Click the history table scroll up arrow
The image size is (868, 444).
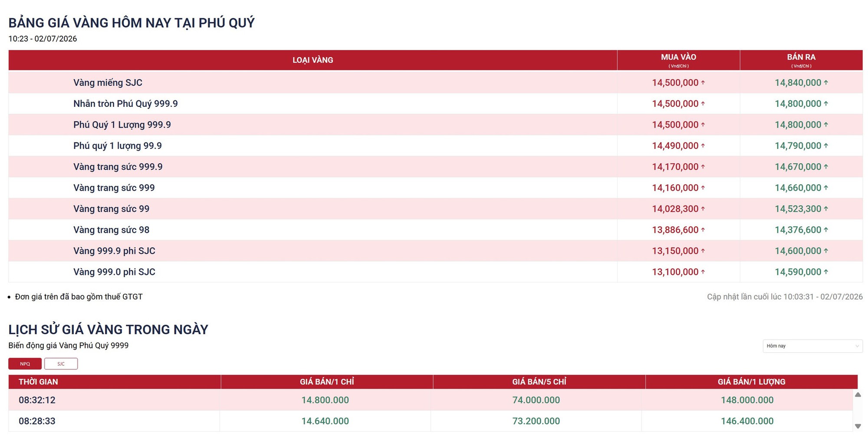[858, 394]
